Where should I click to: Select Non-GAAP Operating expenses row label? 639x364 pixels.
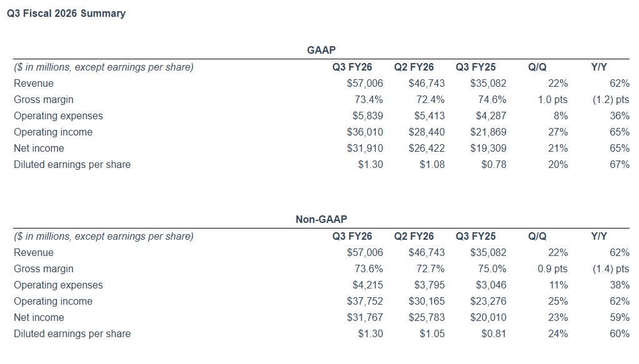(x=58, y=285)
